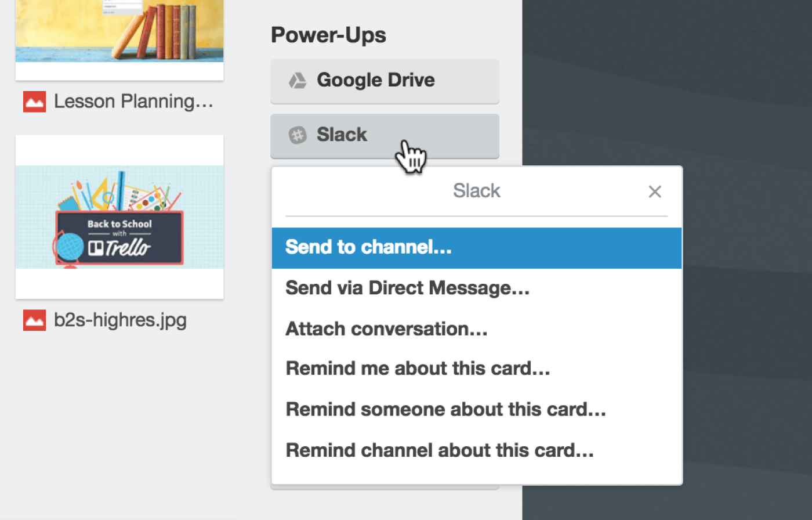Open the b2s-highres.jpg attachment link
The height and width of the screenshot is (520, 812).
click(120, 320)
